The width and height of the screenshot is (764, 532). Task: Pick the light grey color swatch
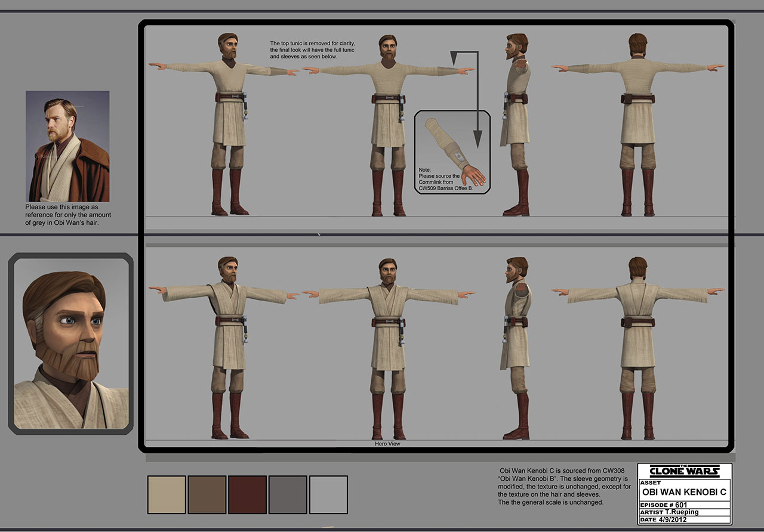click(x=329, y=494)
